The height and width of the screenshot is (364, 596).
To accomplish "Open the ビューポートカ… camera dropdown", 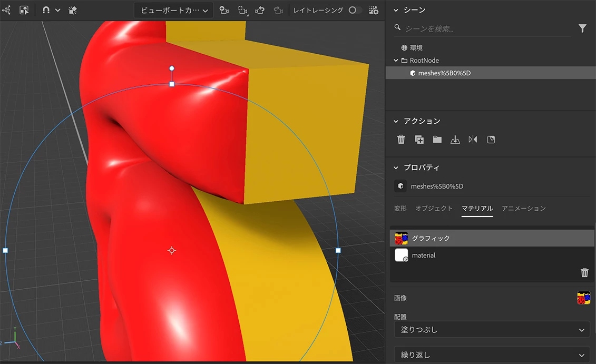I will 174,10.
